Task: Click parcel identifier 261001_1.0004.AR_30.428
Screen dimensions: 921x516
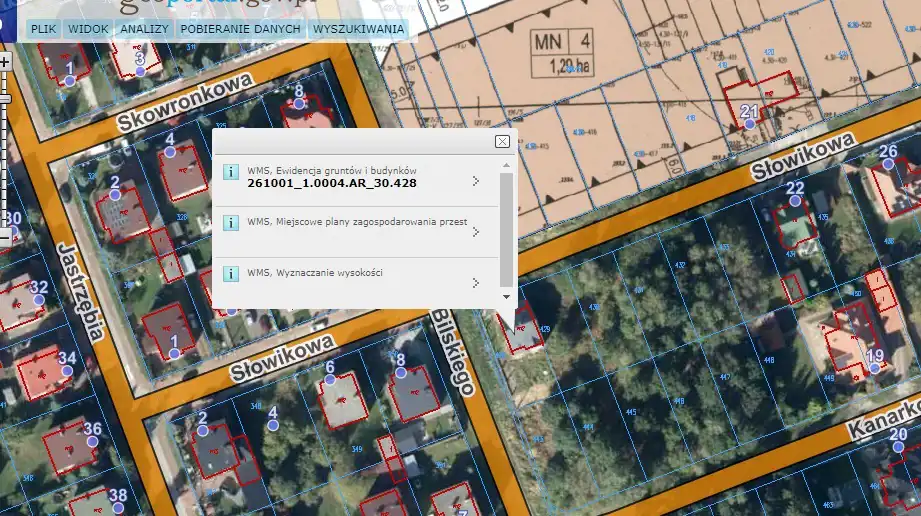Action: point(332,183)
